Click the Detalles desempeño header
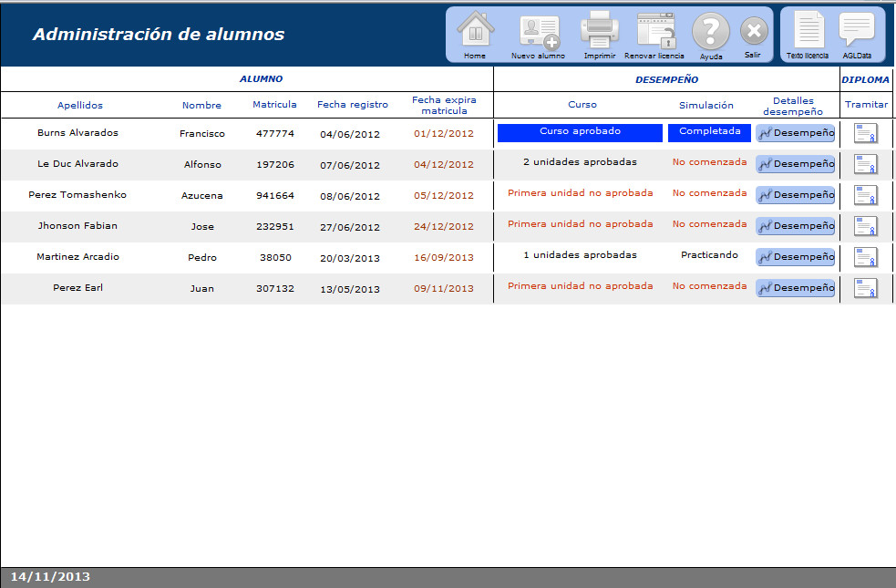This screenshot has height=588, width=896. pos(793,106)
